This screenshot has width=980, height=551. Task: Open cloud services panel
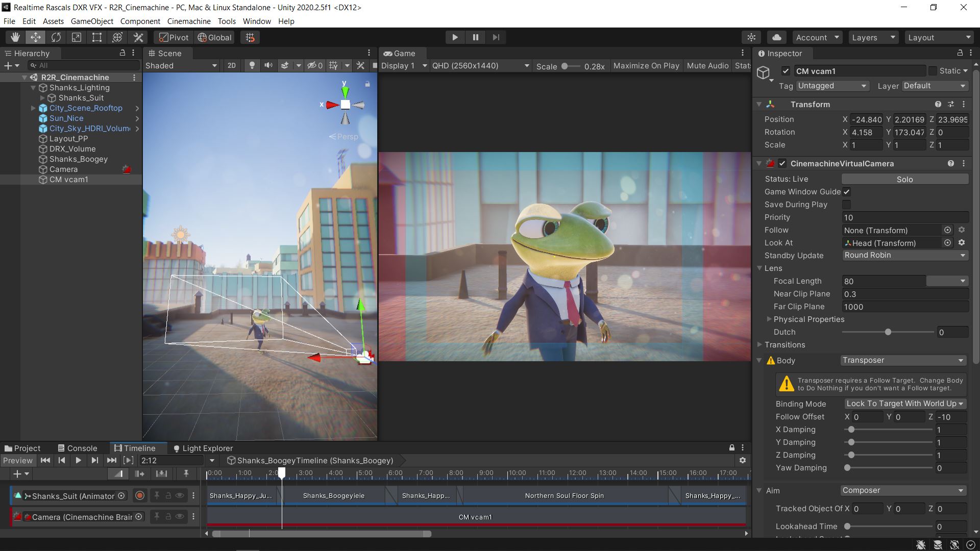coord(776,37)
